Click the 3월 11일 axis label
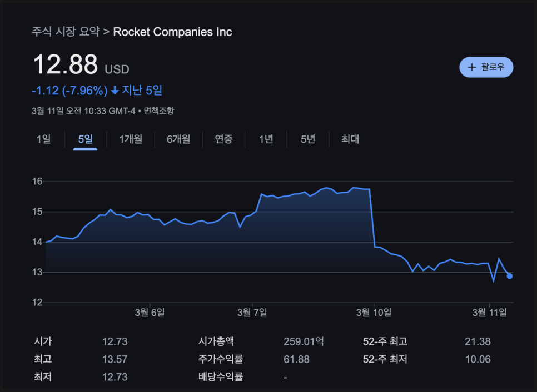 point(489,313)
